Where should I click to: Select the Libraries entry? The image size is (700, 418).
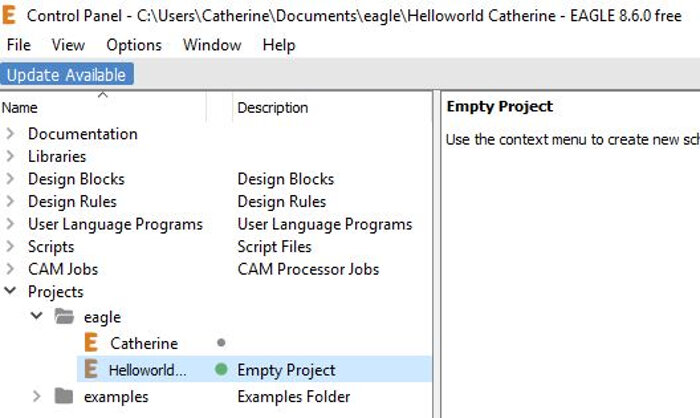point(57,156)
